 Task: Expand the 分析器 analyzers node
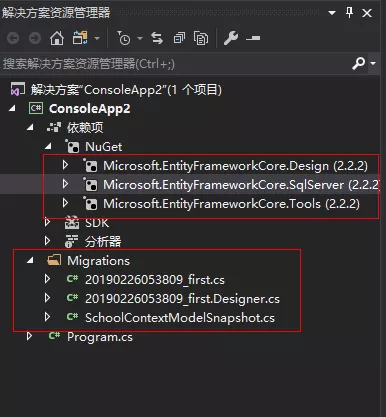[47, 241]
